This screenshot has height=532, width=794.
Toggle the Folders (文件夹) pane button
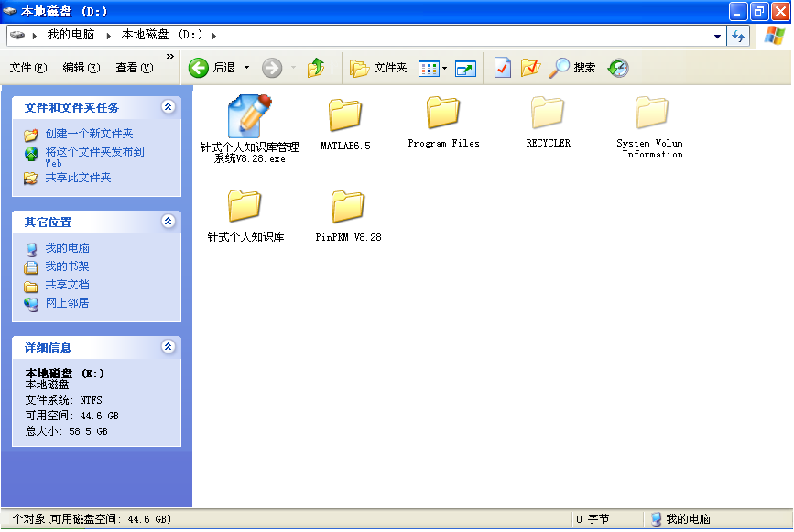tap(378, 68)
